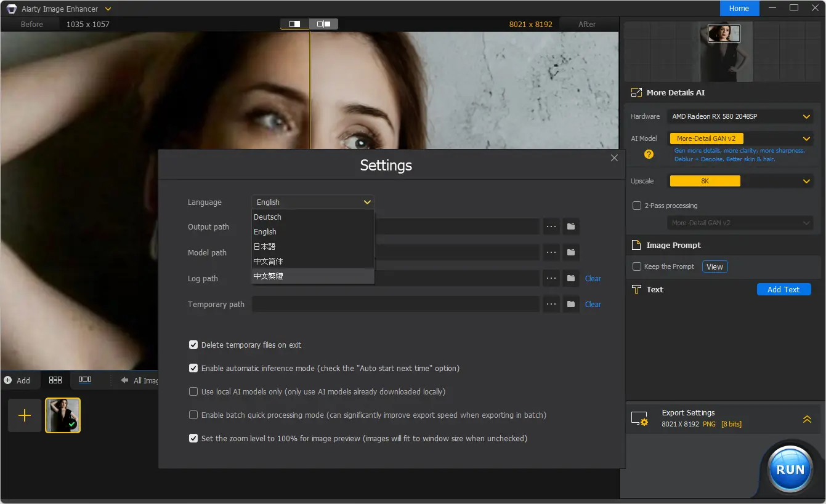Switch to the Home tab
Image resolution: width=826 pixels, height=504 pixels.
pyautogui.click(x=739, y=8)
